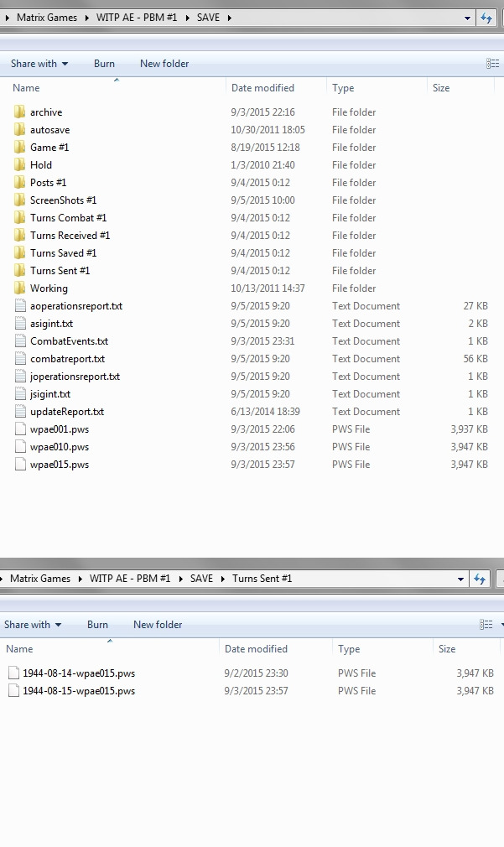The width and height of the screenshot is (504, 847).
Task: Select the Working folder icon
Action: [19, 288]
